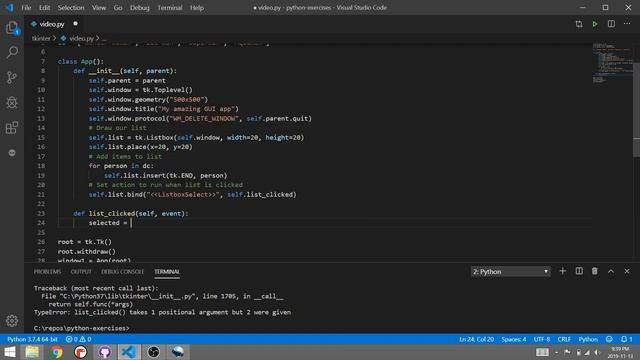Change indentation via Spaces: 4
640x360 pixels.
point(513,339)
